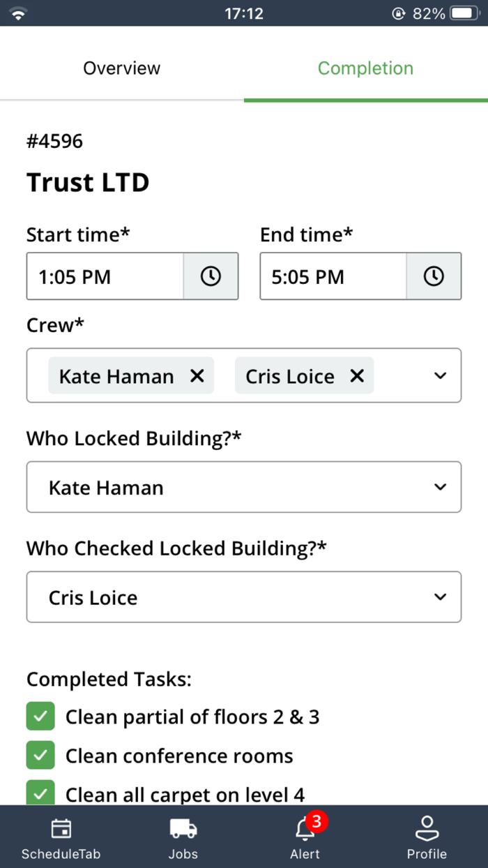Go to Jobs truck icon
The height and width of the screenshot is (868, 488).
(x=183, y=829)
